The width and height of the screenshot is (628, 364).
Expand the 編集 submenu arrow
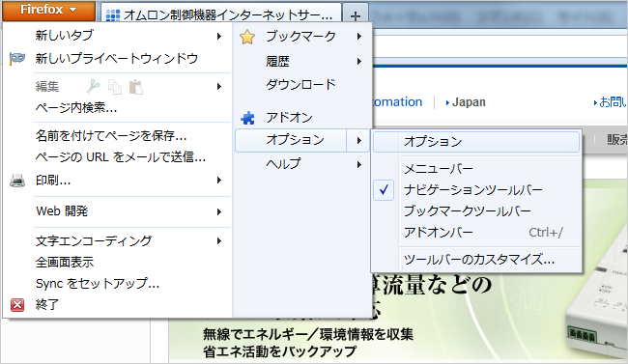219,87
